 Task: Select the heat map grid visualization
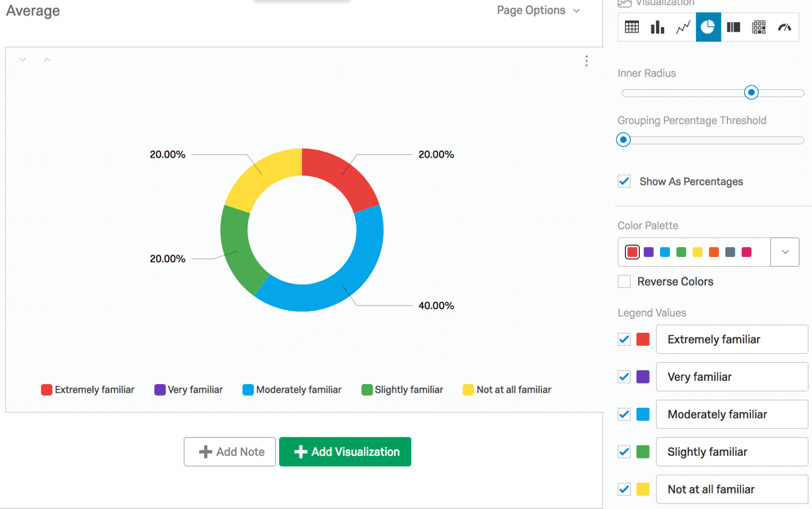pos(759,27)
